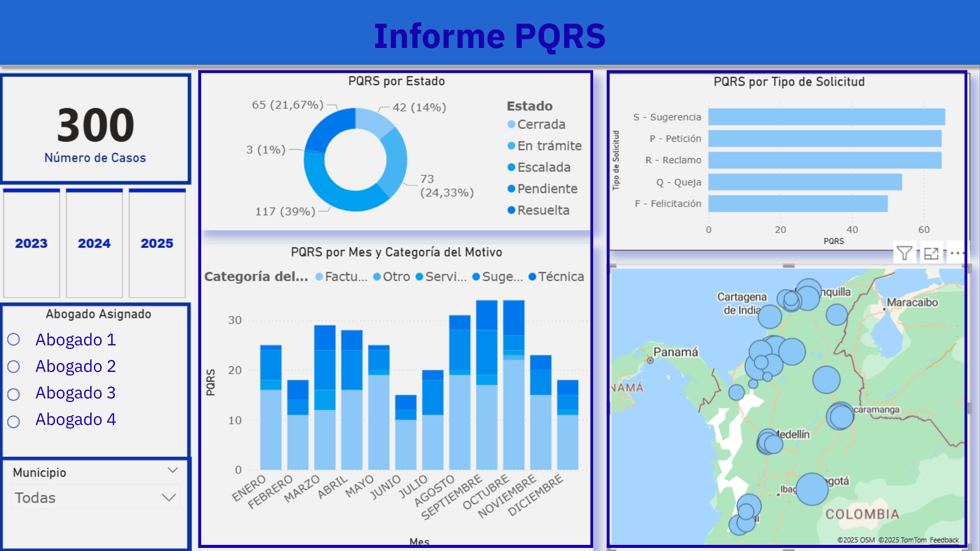Click the Informe PQRS report title
The width and height of the screenshot is (980, 551).
click(x=490, y=36)
